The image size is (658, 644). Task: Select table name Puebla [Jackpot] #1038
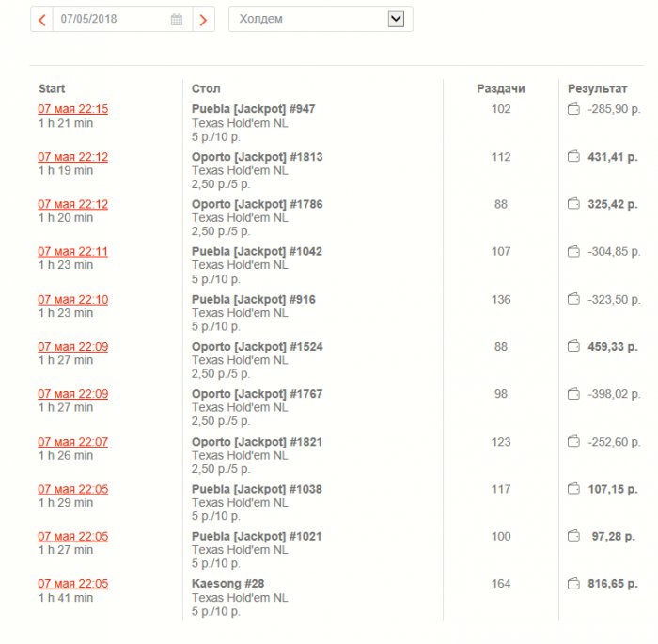(257, 489)
